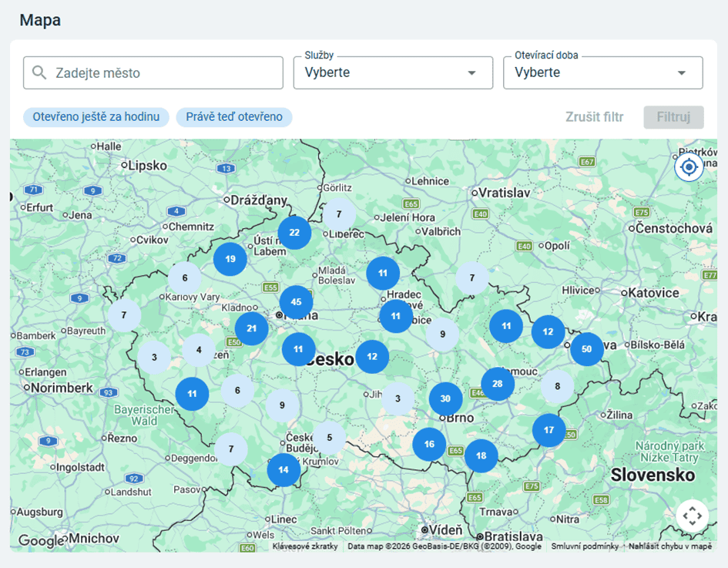
Task: Open the 21 cluster marker
Action: [x=252, y=329]
